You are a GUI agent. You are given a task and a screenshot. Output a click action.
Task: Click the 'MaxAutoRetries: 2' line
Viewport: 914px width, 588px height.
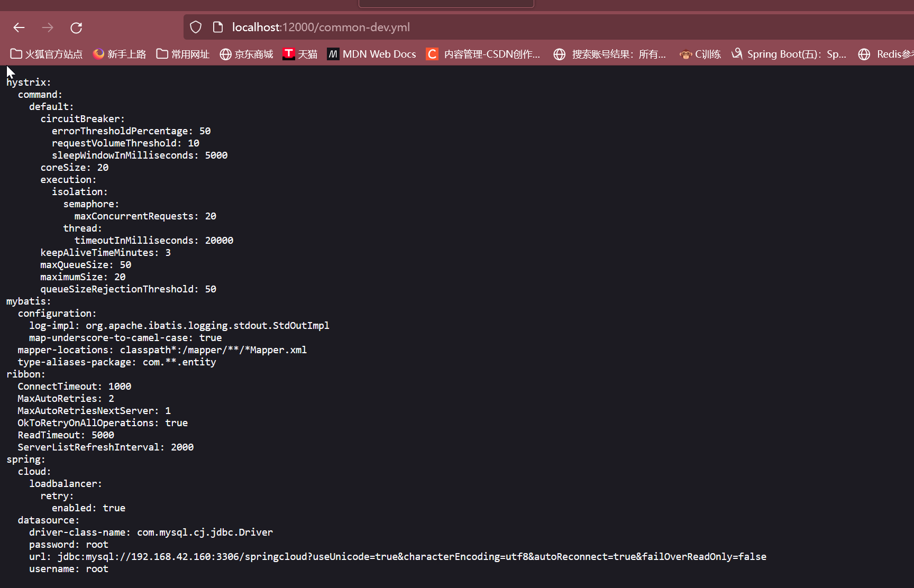(66, 399)
